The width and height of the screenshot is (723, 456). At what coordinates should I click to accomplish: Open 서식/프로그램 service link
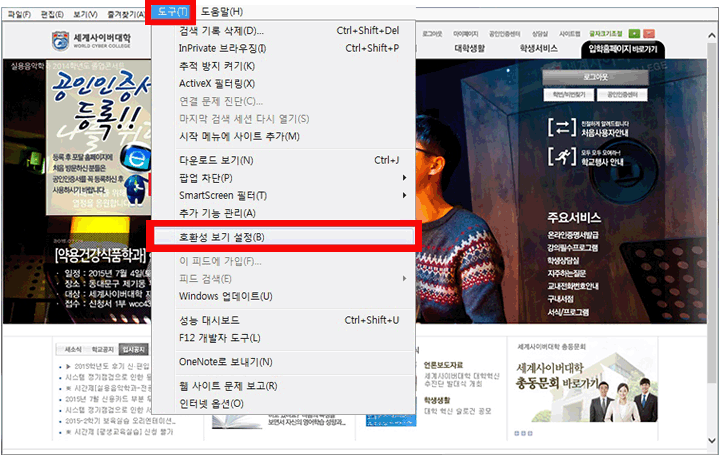pos(568,312)
